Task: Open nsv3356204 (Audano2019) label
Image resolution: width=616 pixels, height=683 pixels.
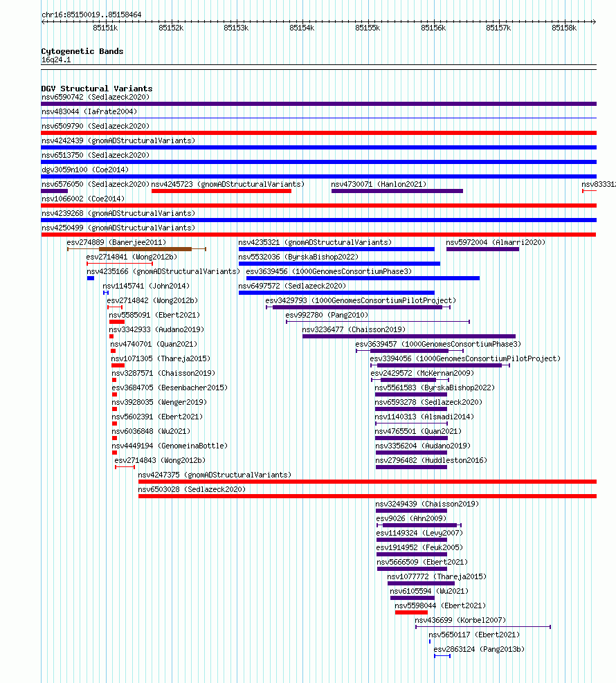Action: pyautogui.click(x=423, y=446)
